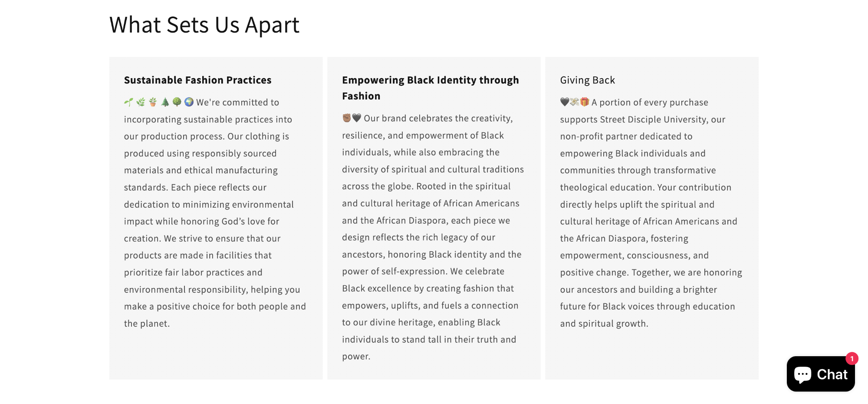The height and width of the screenshot is (404, 868).
Task: Click the raised fist emoji
Action: [347, 118]
